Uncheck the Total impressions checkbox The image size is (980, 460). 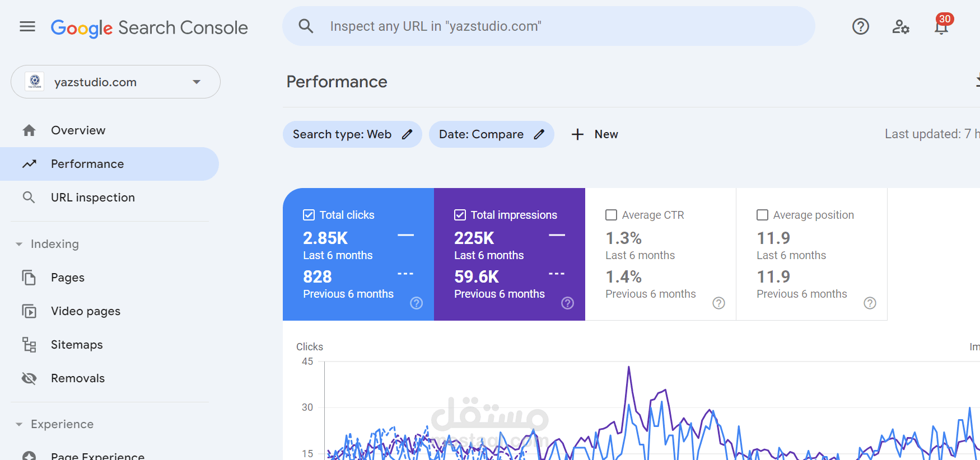pos(460,215)
